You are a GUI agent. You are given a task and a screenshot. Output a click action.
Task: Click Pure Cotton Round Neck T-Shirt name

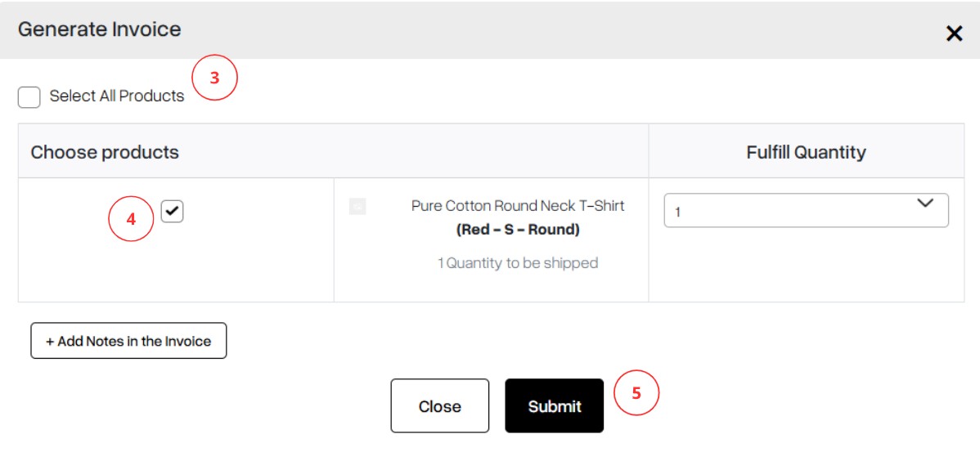coord(518,206)
